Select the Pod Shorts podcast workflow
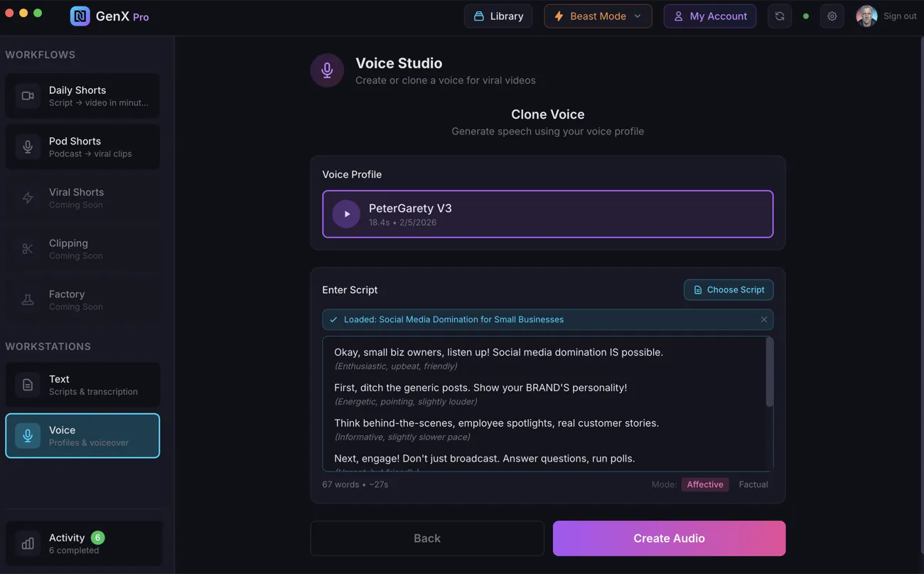The width and height of the screenshot is (924, 574). pos(82,147)
